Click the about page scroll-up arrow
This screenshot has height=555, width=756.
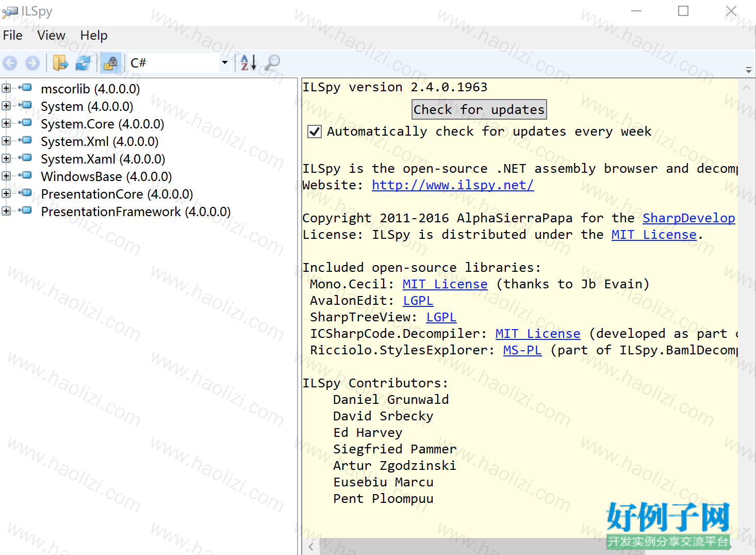[747, 88]
